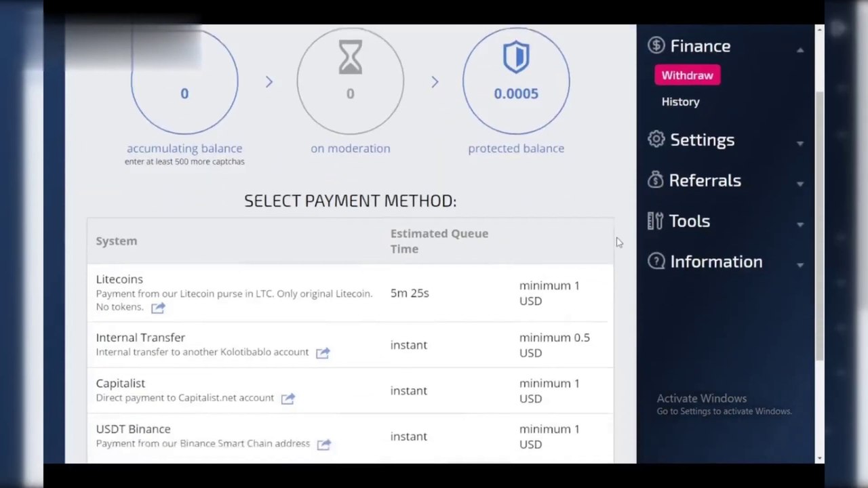Click the Settings gear icon
This screenshot has height=488, width=868.
[x=656, y=139]
